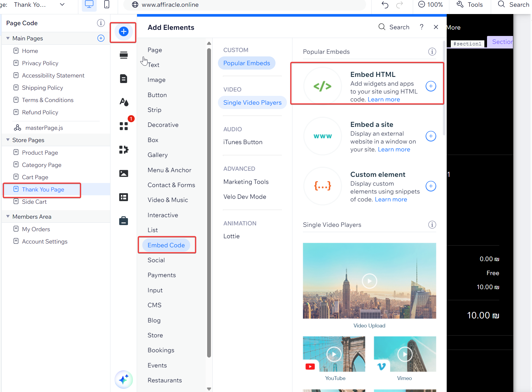
Task: Add Embed HTML element with plus button
Action: click(x=431, y=86)
